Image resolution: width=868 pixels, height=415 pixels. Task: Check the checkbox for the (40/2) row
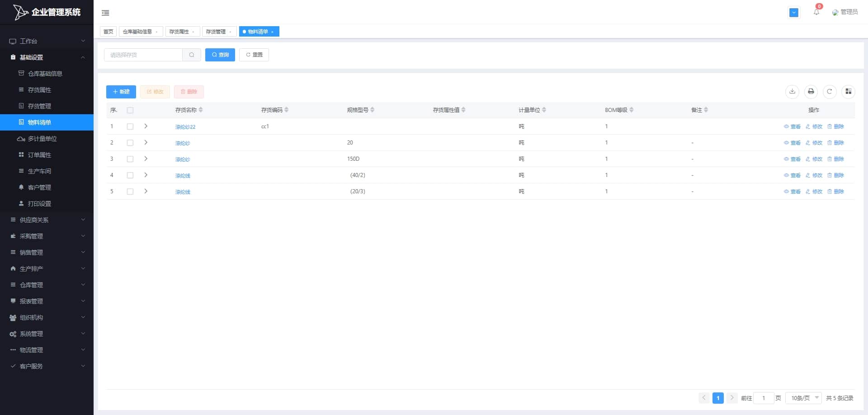(x=130, y=176)
